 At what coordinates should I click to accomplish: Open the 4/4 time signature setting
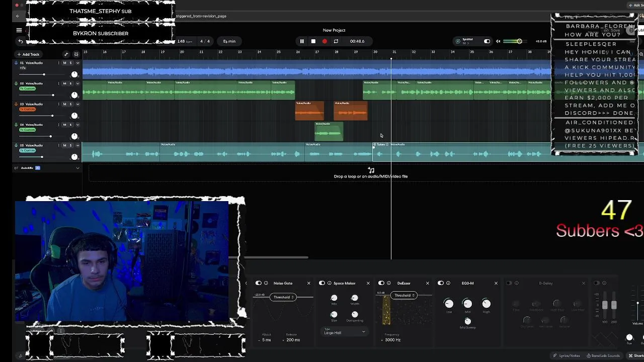205,41
